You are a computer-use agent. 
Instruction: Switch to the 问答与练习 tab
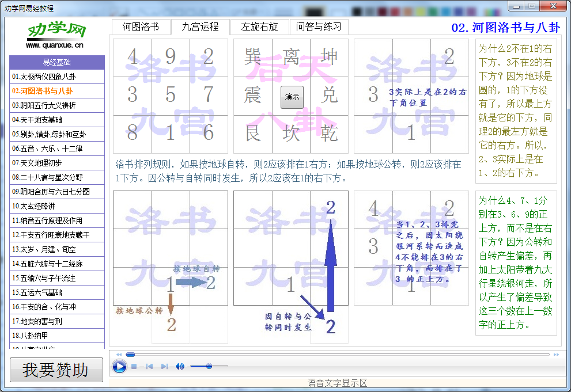pos(319,26)
